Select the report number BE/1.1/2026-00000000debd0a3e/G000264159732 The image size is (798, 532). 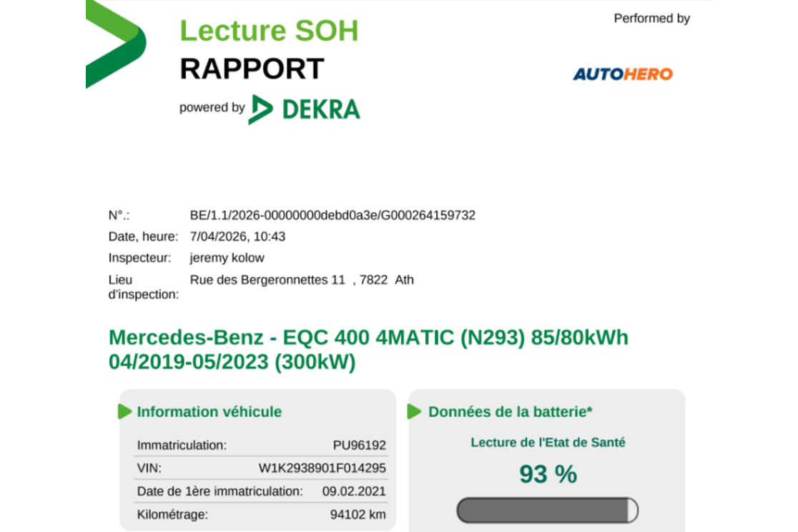[332, 215]
